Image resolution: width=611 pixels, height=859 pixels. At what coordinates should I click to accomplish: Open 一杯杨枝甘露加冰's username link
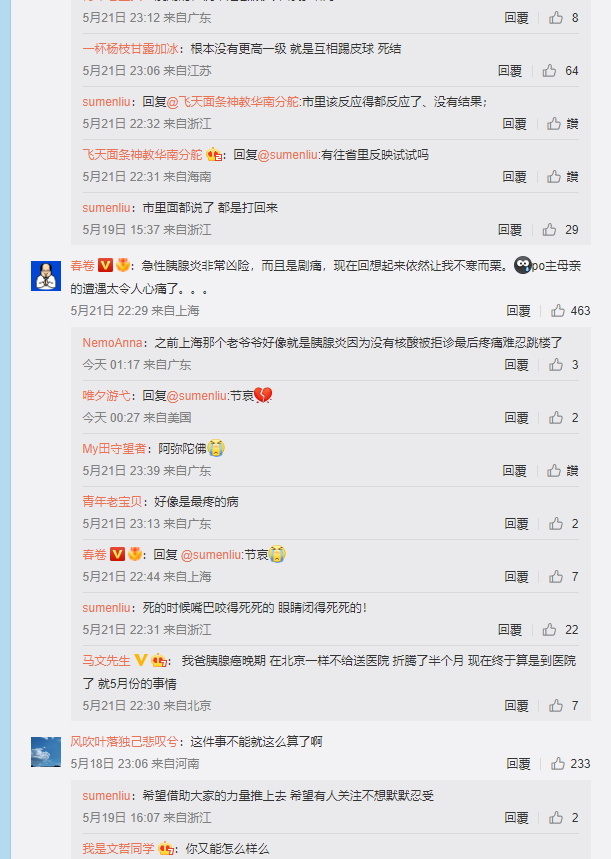tap(130, 48)
